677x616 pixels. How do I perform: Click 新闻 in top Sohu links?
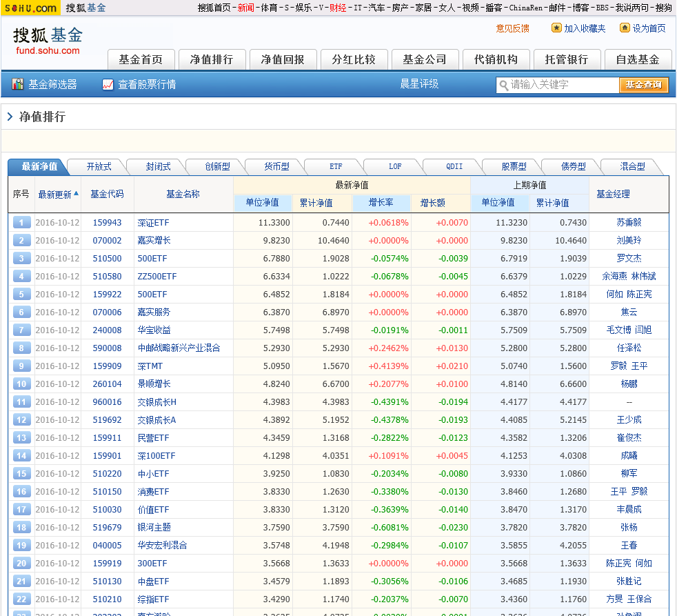click(x=246, y=8)
